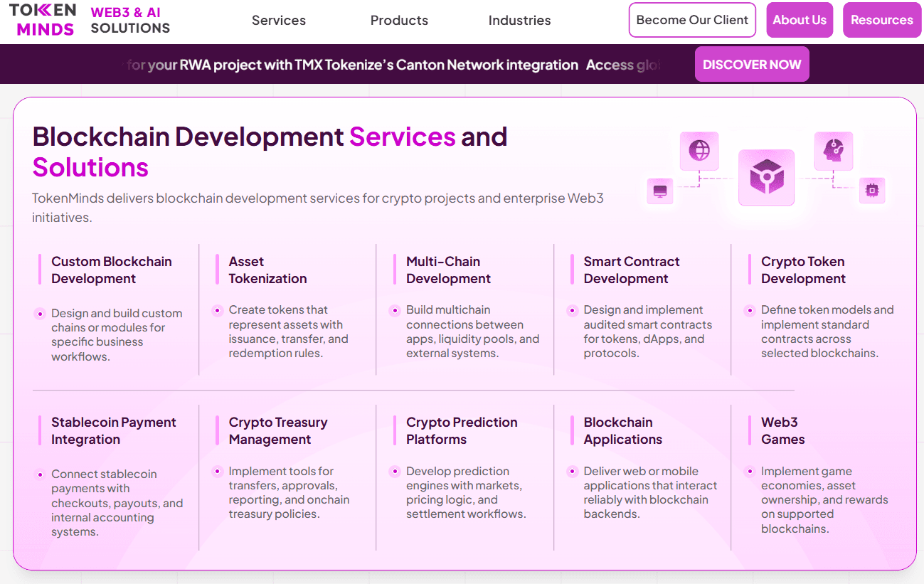Open Custom Blockchain Development service
924x584 pixels.
[112, 270]
